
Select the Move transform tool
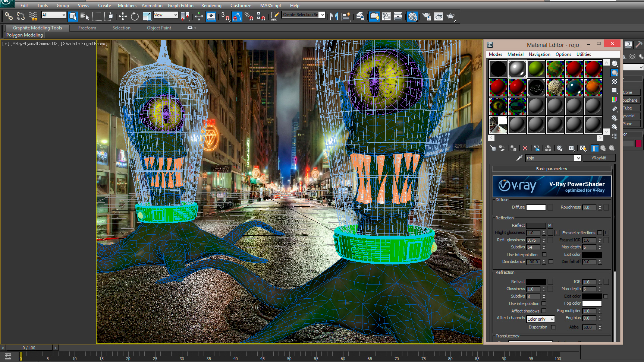tap(123, 16)
